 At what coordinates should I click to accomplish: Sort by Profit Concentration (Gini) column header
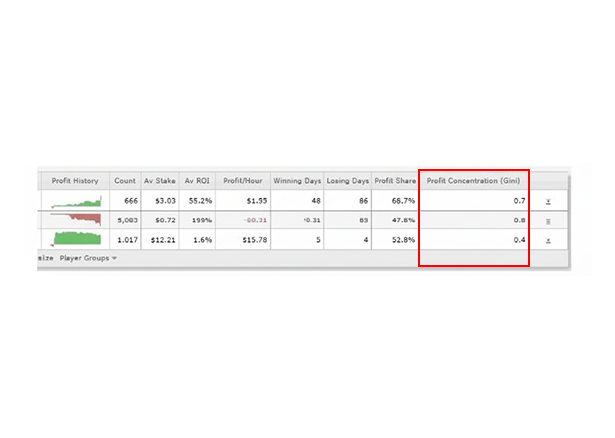tap(473, 181)
